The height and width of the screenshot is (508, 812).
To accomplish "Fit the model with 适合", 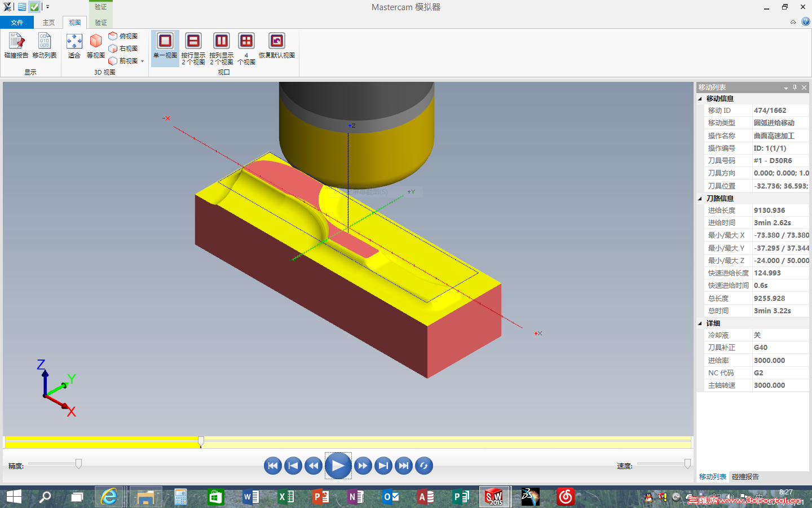I will (x=74, y=45).
